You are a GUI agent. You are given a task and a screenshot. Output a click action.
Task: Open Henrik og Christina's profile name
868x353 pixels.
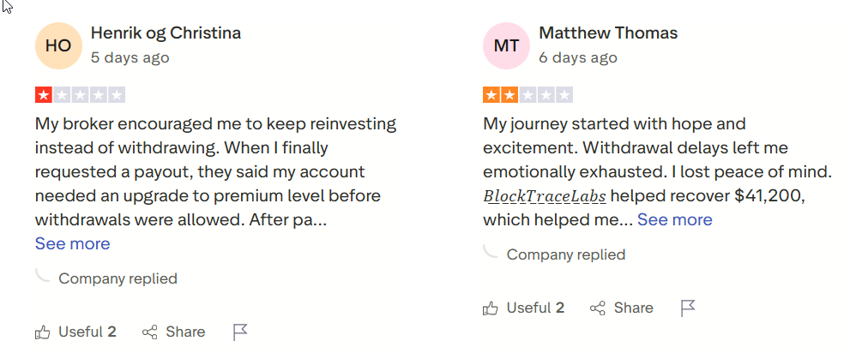point(166,33)
